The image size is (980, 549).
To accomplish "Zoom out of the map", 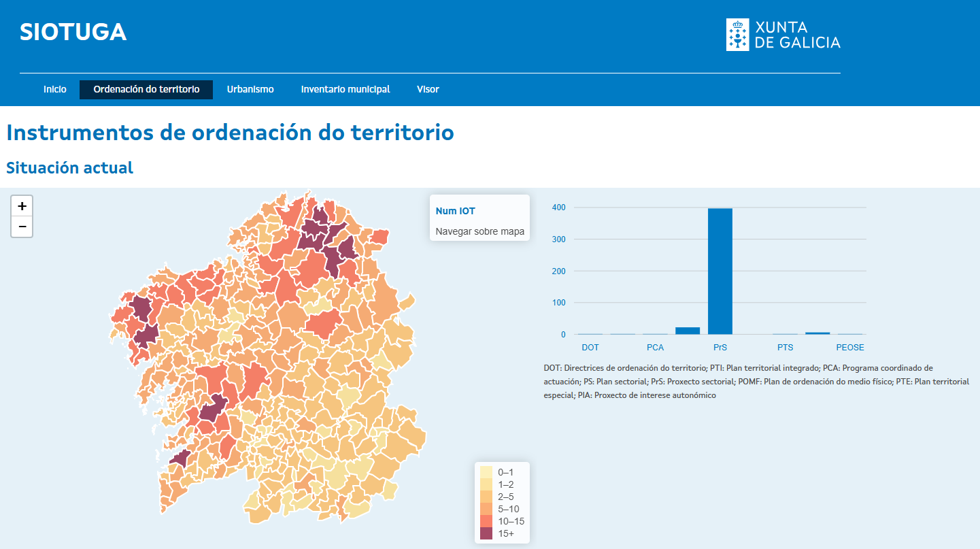I will point(22,227).
